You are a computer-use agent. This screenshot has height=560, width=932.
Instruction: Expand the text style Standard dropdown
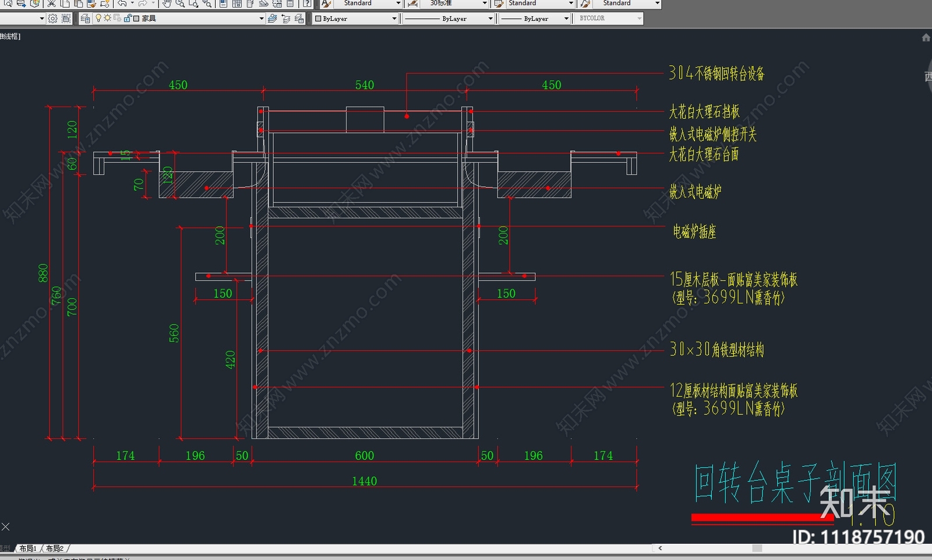398,3
